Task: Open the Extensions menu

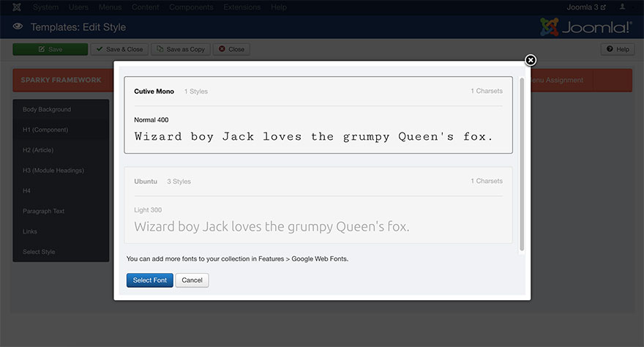Action: click(242, 7)
